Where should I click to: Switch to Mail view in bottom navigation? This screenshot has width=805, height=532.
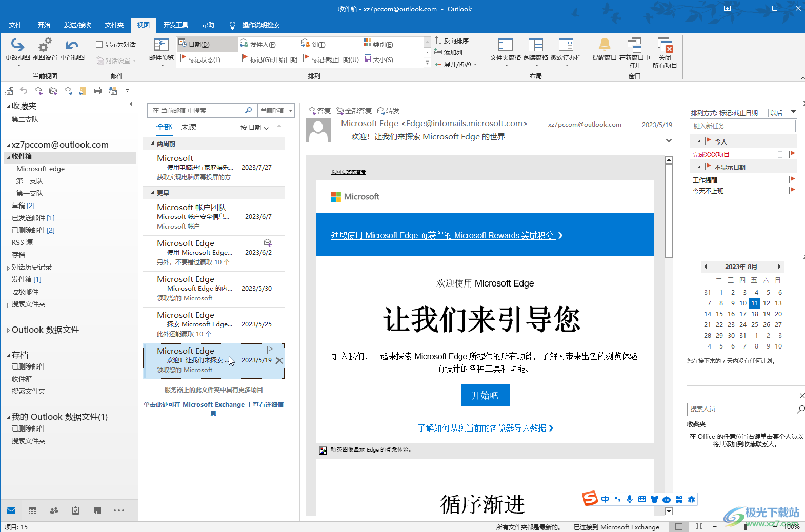11,510
